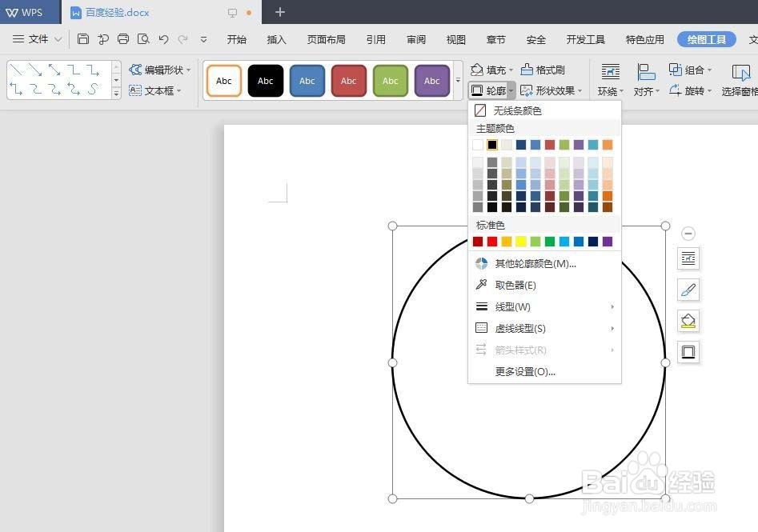Pick the Eyedropper (取色器) option
This screenshot has width=758, height=532.
click(x=515, y=285)
